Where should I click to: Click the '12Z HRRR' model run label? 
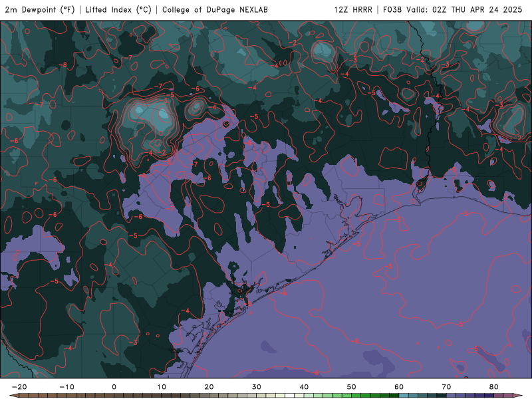353,10
